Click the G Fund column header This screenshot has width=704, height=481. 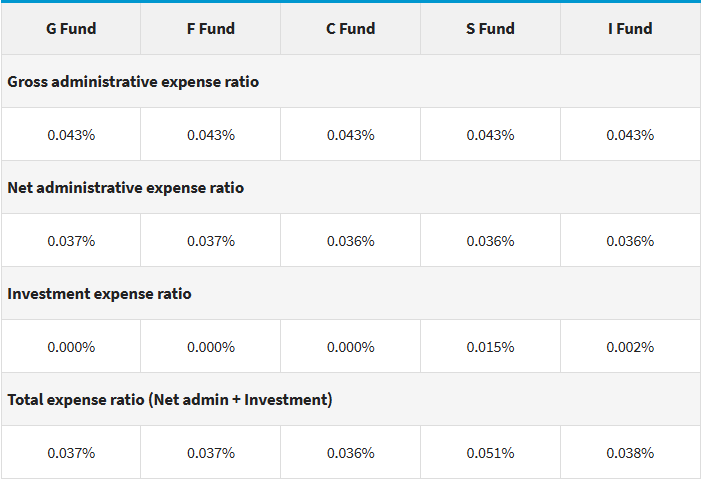(71, 29)
